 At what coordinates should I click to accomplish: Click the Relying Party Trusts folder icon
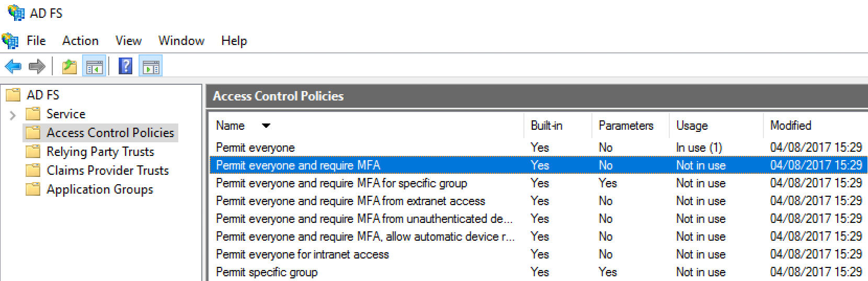tap(33, 152)
